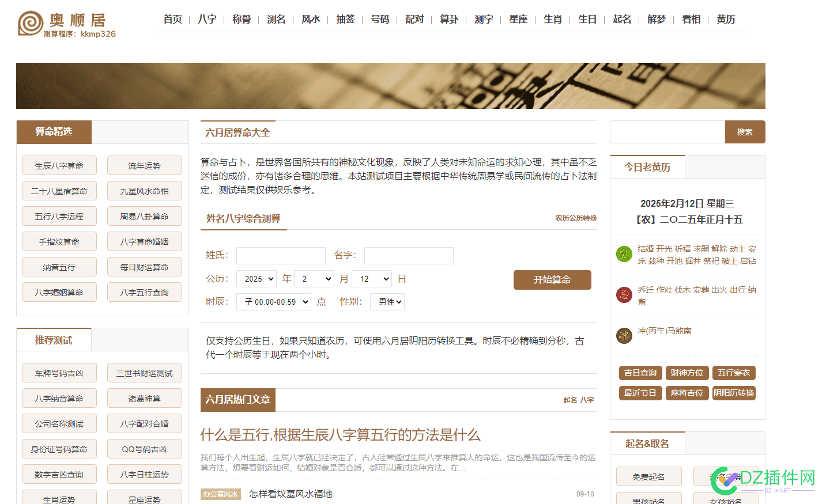
Task: Open 星座 menu item
Action: click(518, 20)
